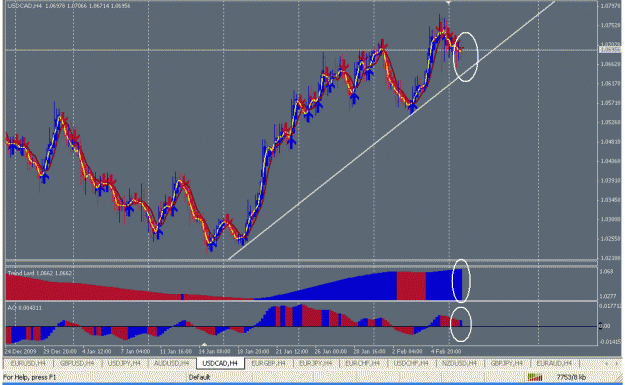Switch to the EURAUD,H4 chart tab
The image size is (625, 385).
554,363
